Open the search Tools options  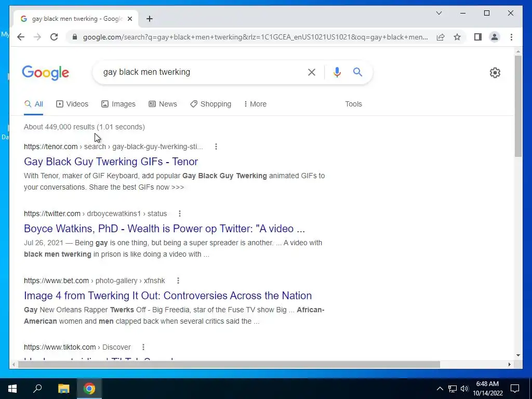point(353,104)
